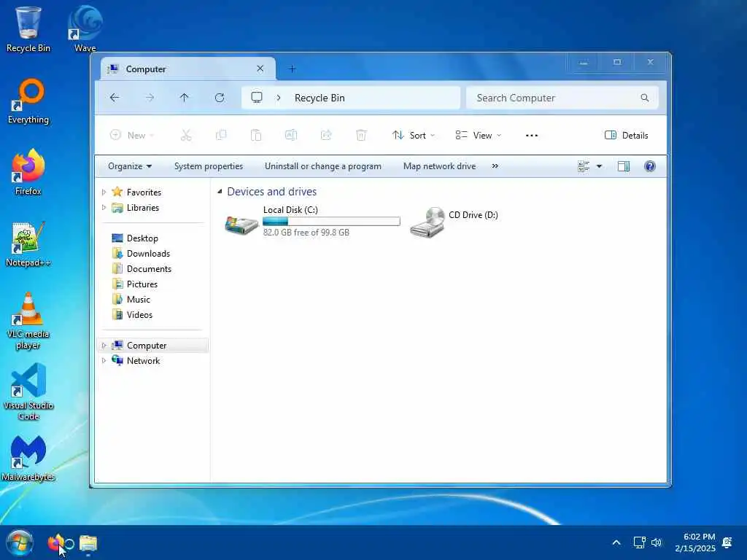Collapse the Devices and drives group
The height and width of the screenshot is (560, 747).
coord(220,192)
